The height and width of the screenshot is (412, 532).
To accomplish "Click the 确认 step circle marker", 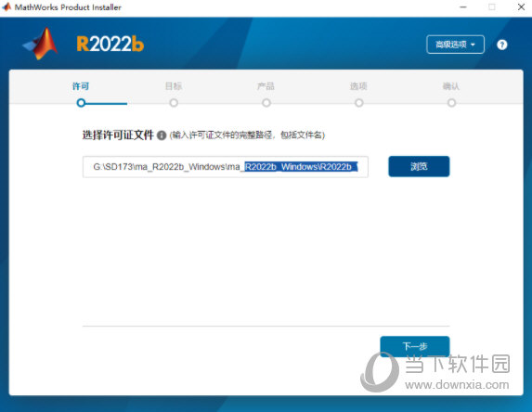I will click(x=451, y=103).
